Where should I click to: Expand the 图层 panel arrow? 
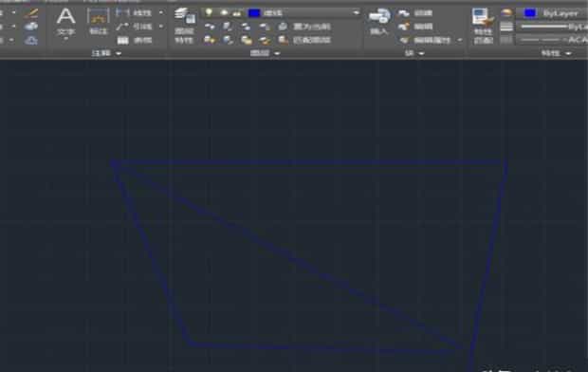(x=277, y=53)
